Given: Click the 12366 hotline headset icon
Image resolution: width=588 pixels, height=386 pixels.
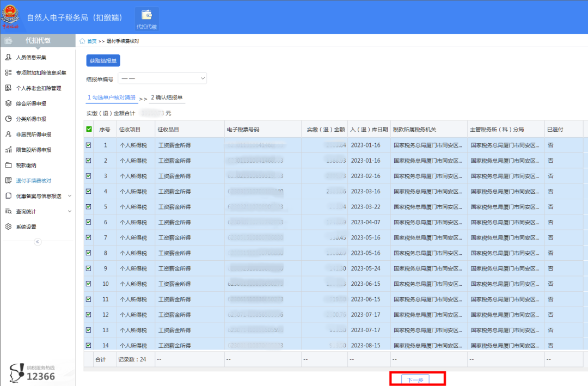Looking at the screenshot, I should 16,373.
